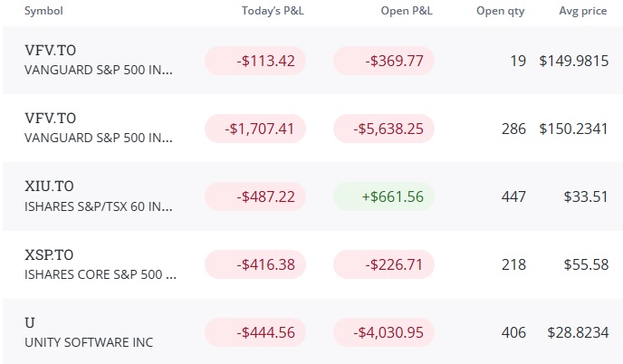Click the -$113.42 Today's P&L badge
Screen dimensions: 623x364
255,61
